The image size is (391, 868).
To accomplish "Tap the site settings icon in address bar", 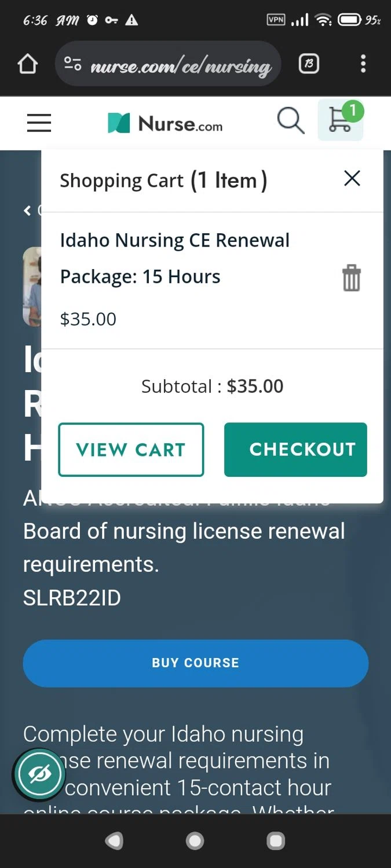I will coord(72,64).
